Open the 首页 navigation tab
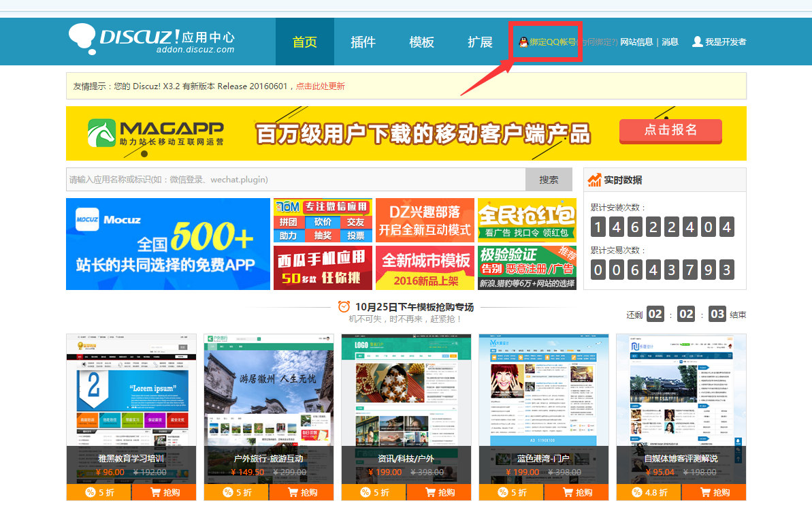The width and height of the screenshot is (812, 516). click(x=304, y=42)
